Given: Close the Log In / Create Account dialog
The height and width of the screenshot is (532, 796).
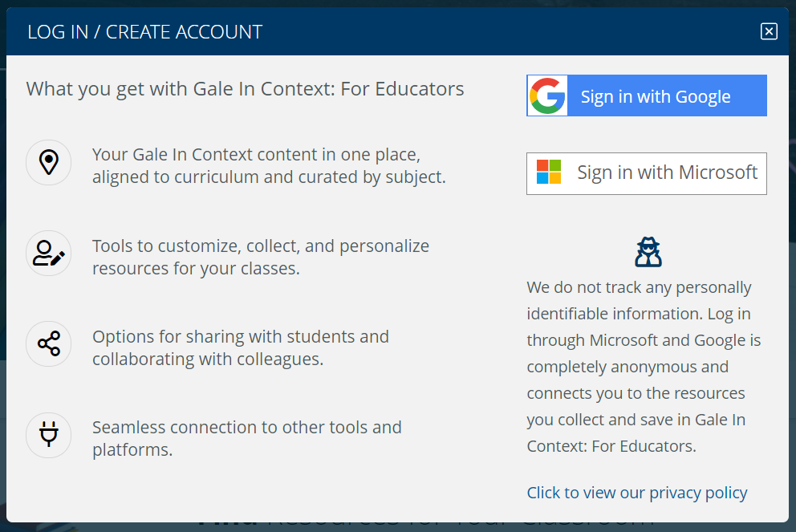Looking at the screenshot, I should point(769,31).
